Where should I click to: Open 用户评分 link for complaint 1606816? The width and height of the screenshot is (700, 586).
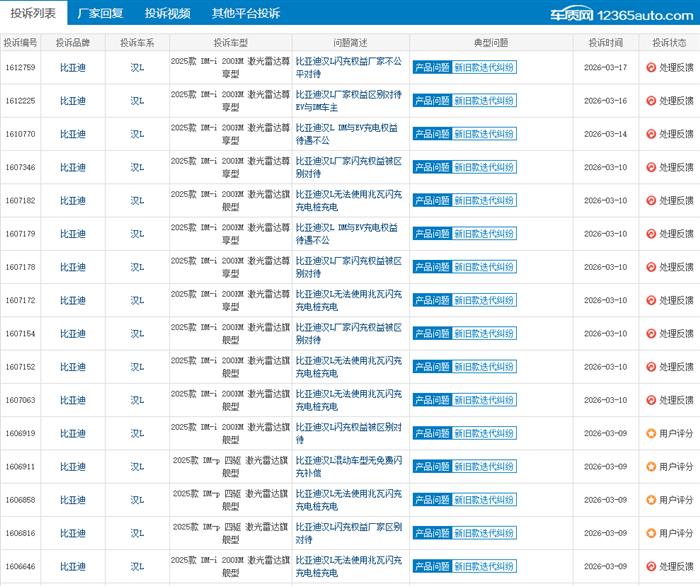coord(676,534)
